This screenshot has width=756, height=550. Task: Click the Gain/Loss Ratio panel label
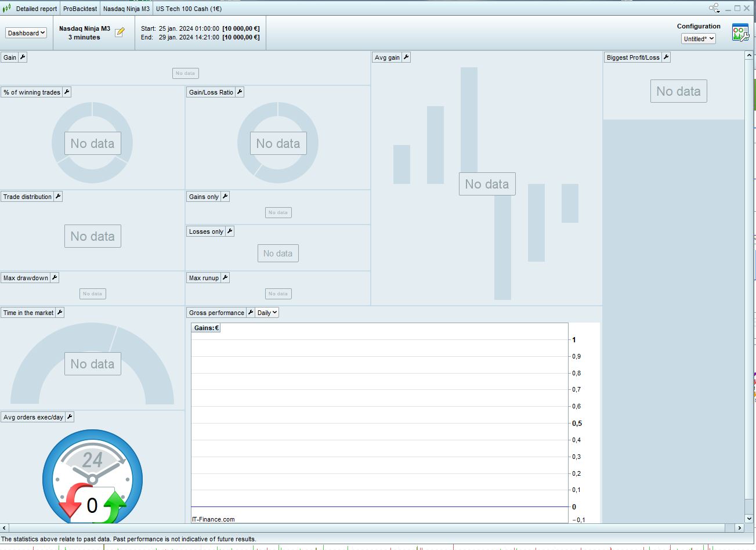[211, 92]
